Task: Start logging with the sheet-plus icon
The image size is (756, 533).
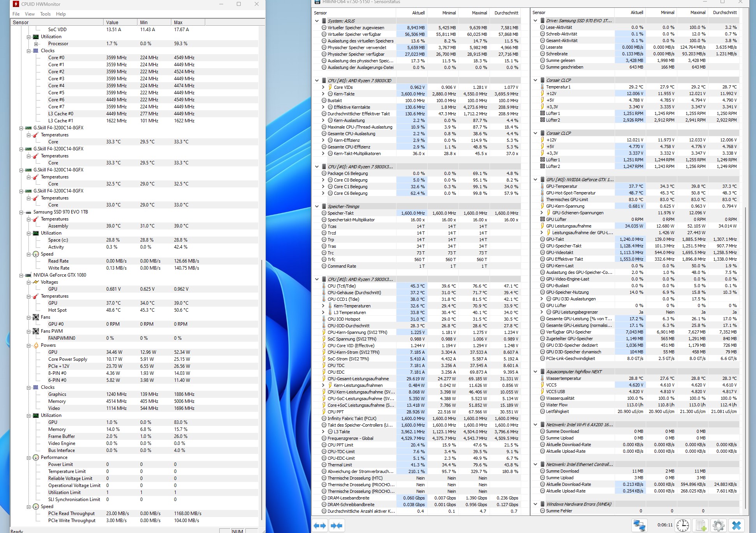Action: click(701, 525)
